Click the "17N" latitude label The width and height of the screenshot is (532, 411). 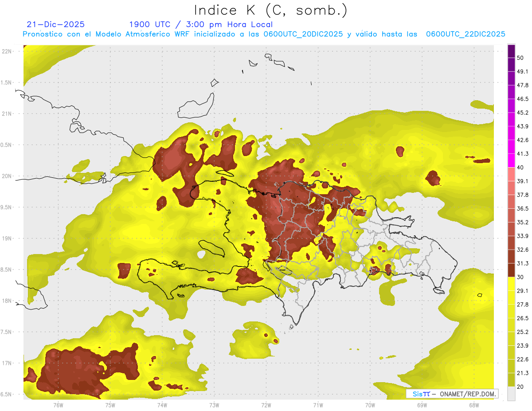click(x=8, y=363)
